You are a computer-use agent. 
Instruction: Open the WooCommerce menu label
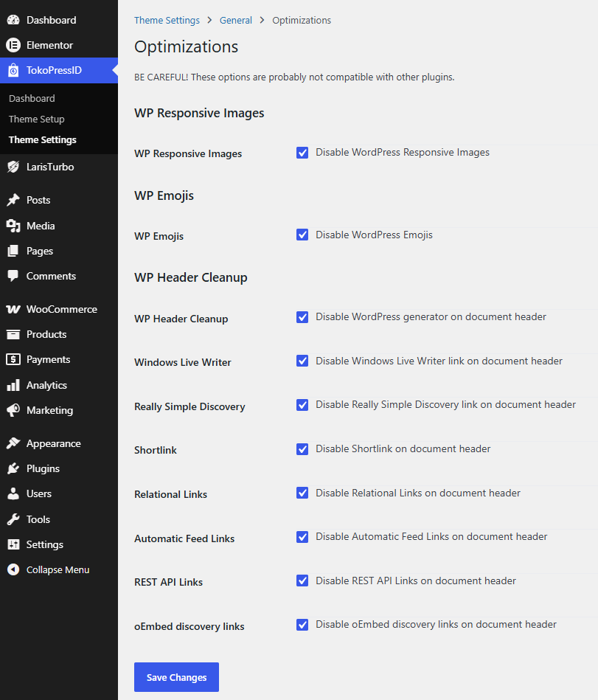click(62, 309)
